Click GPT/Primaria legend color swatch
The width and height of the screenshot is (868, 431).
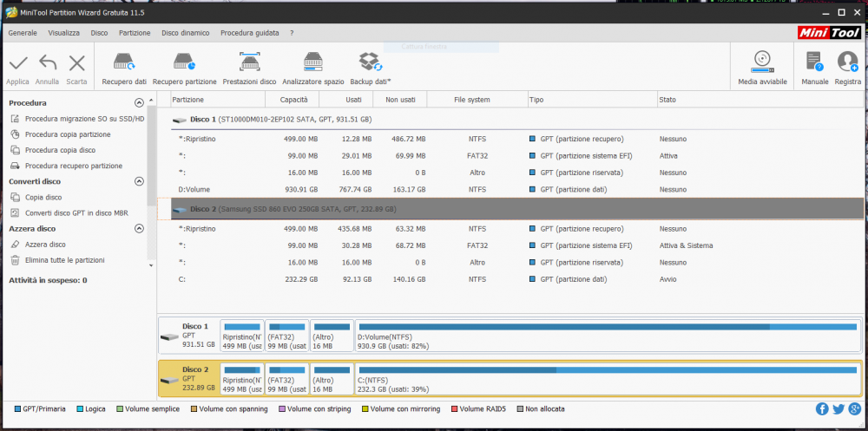pos(17,409)
